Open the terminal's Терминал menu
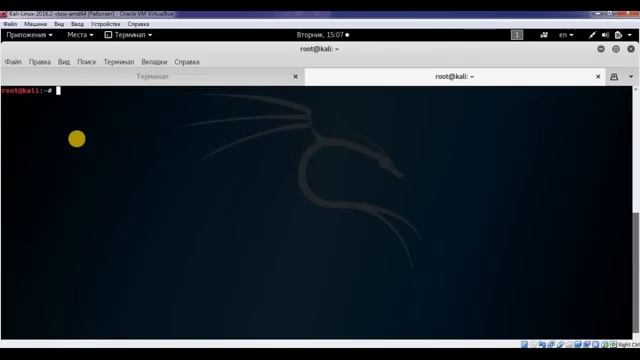Screen dimensions: 640x360 click(x=119, y=62)
